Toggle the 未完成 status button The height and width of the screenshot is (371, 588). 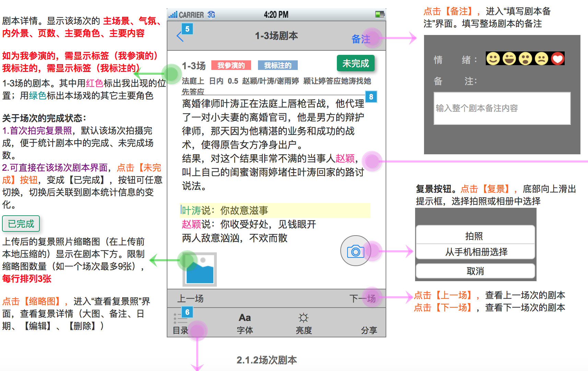[355, 63]
